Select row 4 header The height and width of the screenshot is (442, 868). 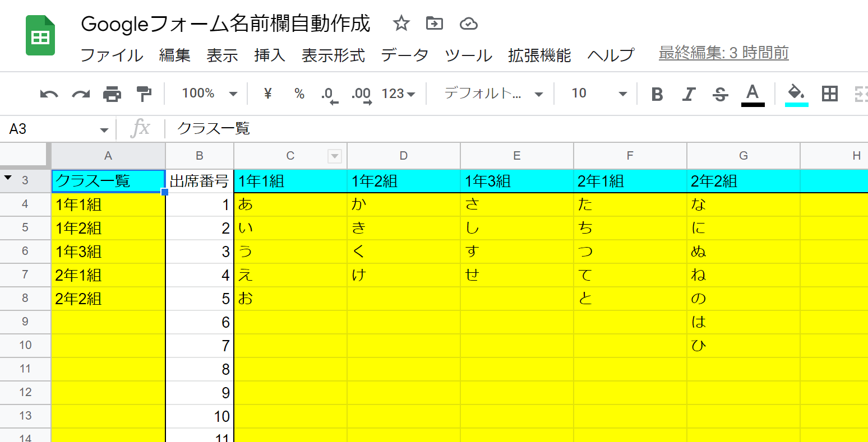pyautogui.click(x=25, y=204)
